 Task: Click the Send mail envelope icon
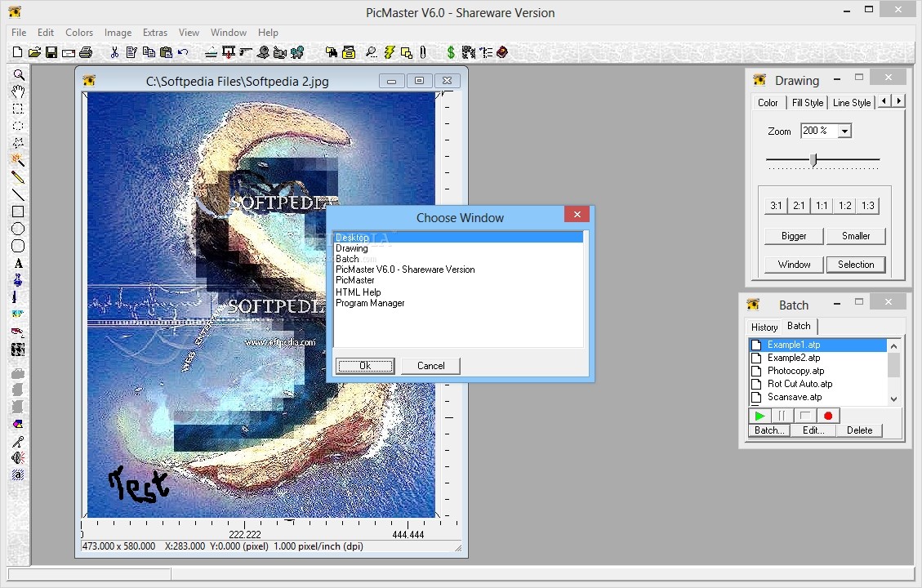click(69, 53)
